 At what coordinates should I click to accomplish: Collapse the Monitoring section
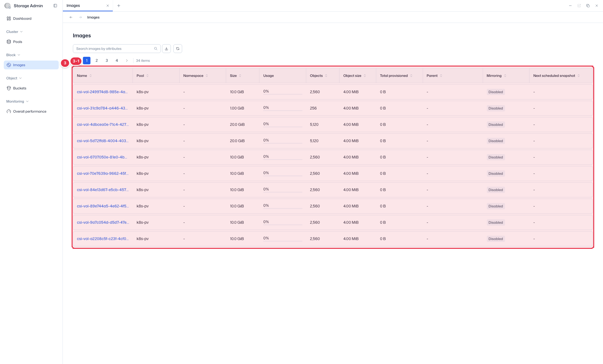18,101
